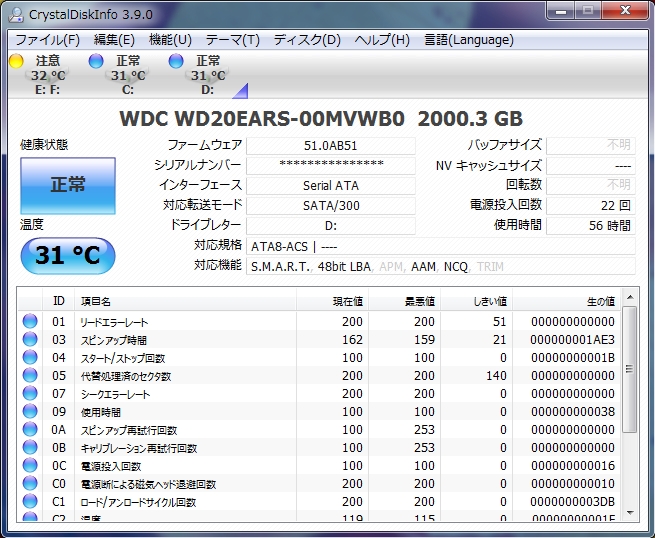Click status orb for ID 0B row
Image resolution: width=655 pixels, height=538 pixels.
(x=30, y=447)
